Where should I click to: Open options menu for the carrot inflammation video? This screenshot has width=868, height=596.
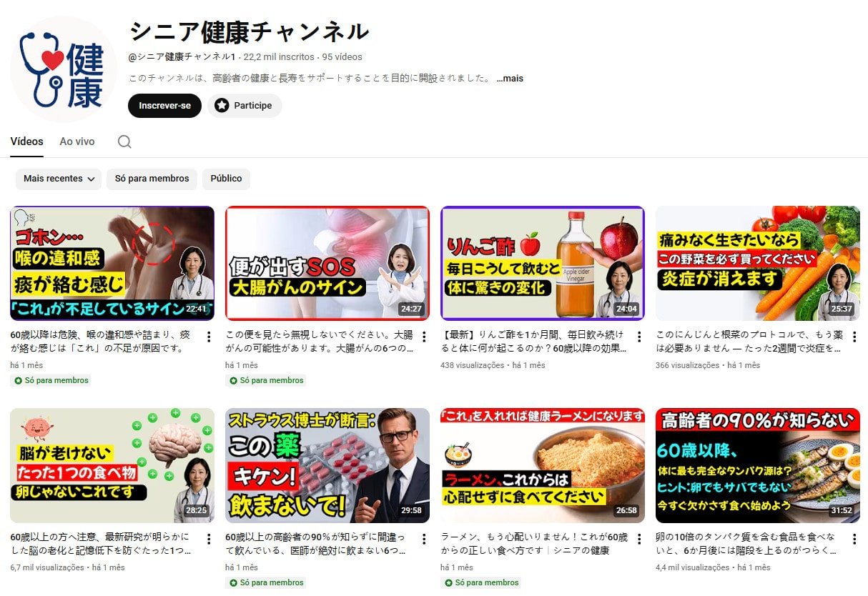[x=854, y=337]
